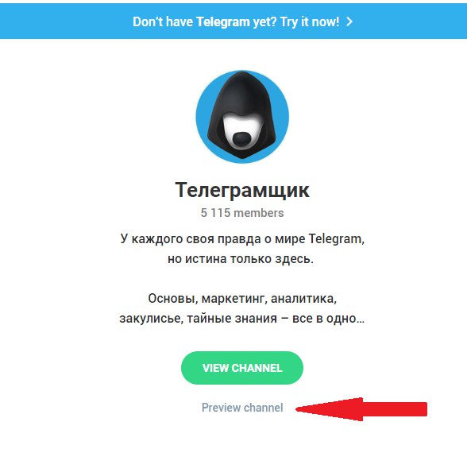
Task: Click the red arrow pointing at Preview channel
Action: (x=361, y=409)
